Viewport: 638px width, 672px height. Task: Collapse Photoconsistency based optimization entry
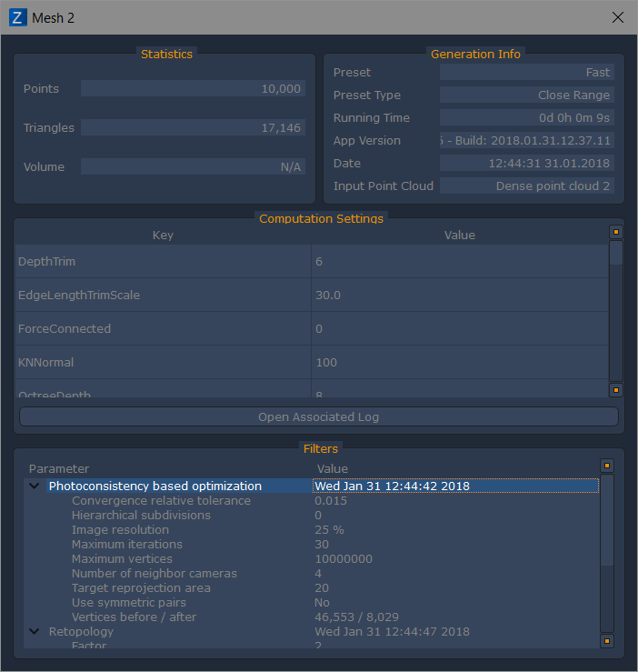click(x=34, y=486)
